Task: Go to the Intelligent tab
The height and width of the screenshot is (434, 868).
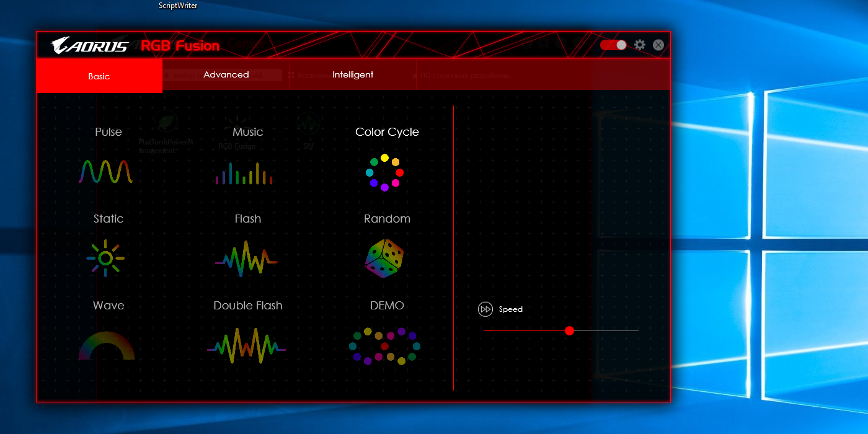Action: point(353,74)
